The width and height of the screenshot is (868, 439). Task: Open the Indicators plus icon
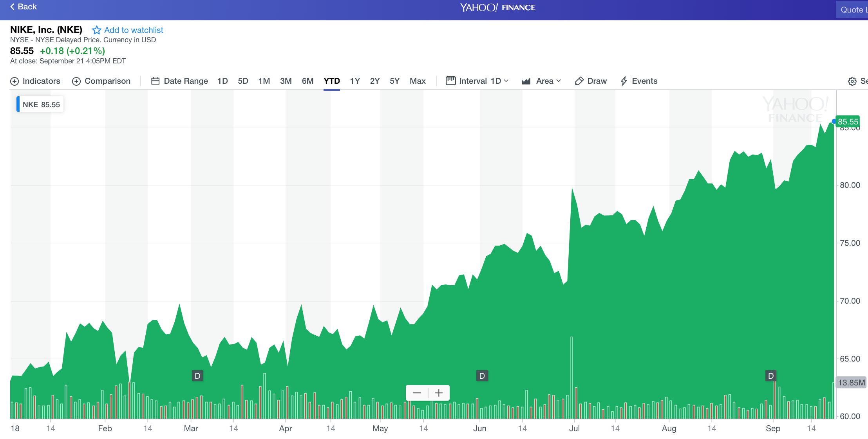[14, 81]
